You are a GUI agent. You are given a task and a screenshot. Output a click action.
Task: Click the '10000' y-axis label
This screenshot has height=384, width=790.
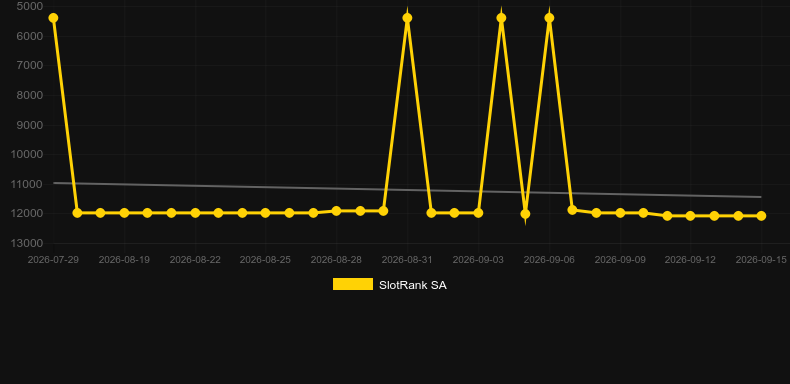pos(27,154)
